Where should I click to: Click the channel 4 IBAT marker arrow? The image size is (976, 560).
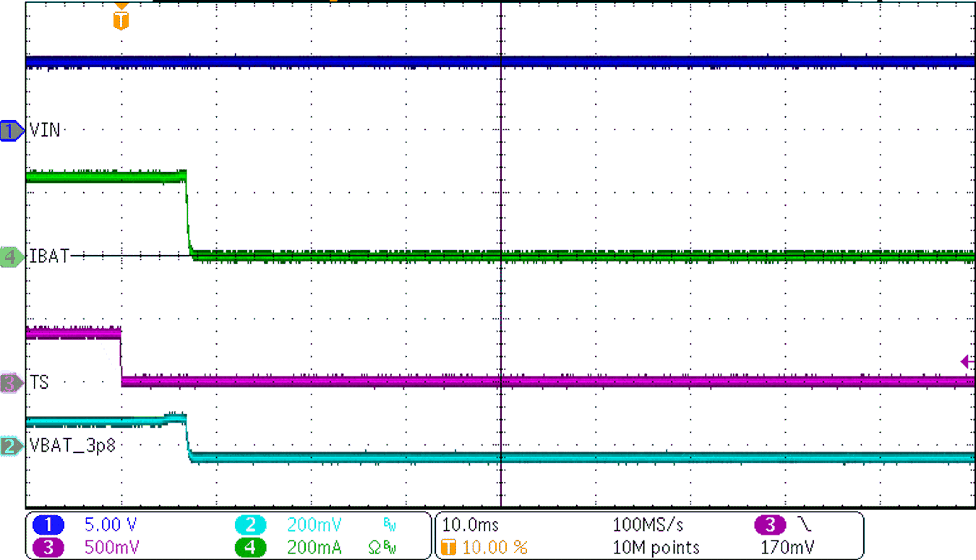10,257
